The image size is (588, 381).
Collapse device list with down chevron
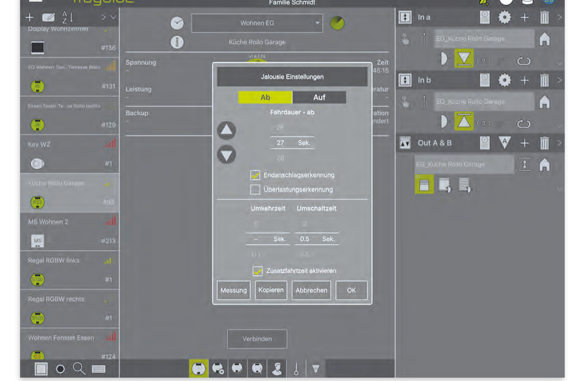(113, 17)
